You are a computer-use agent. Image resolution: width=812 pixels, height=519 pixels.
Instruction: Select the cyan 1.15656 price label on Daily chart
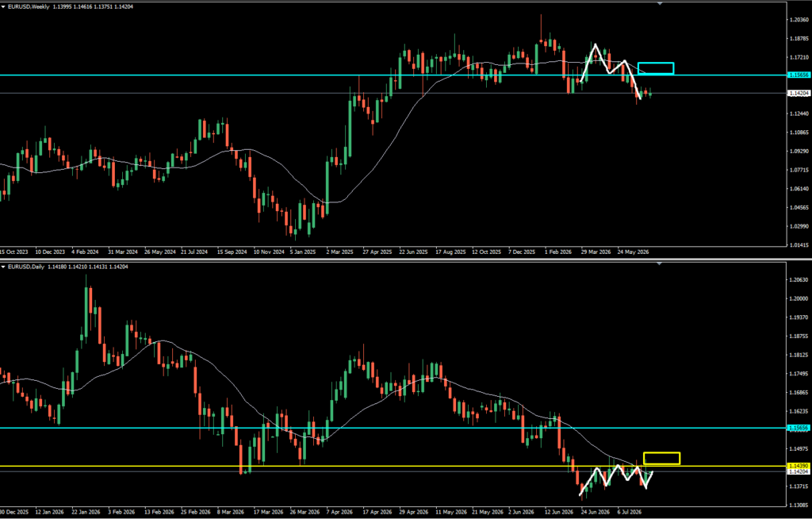tap(799, 428)
